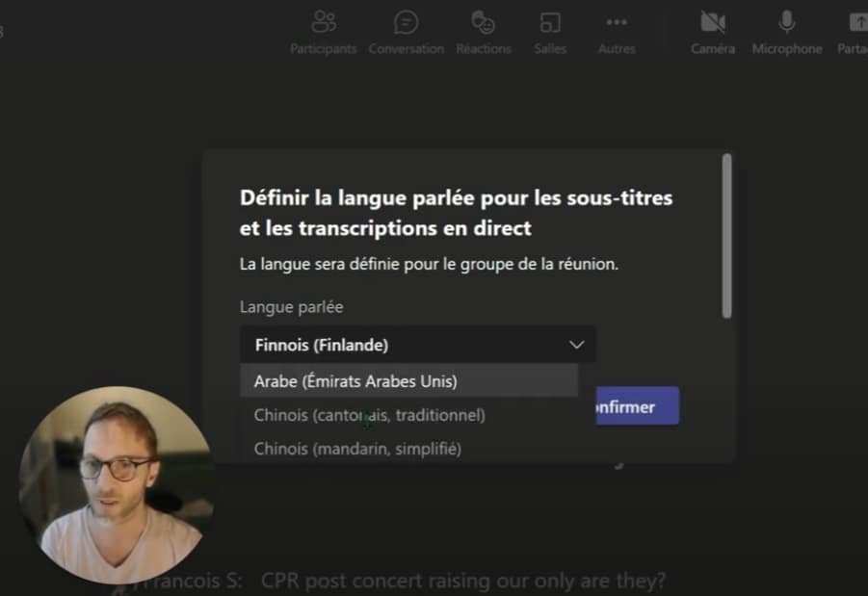Click the Finnois (Finlande) combo box
Screen dimensions: 868x596
point(417,345)
